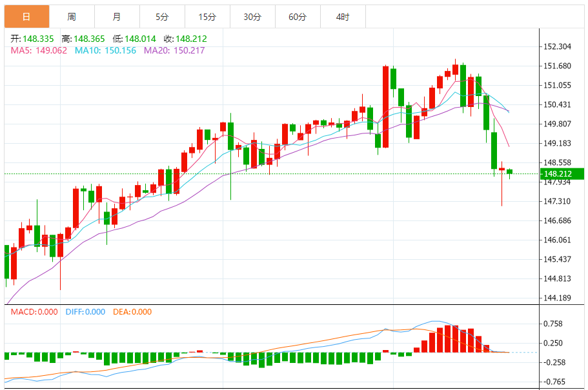Screen dimensions: 588x390
Task: Click the DIFF:0.000 label
Action: pos(85,312)
